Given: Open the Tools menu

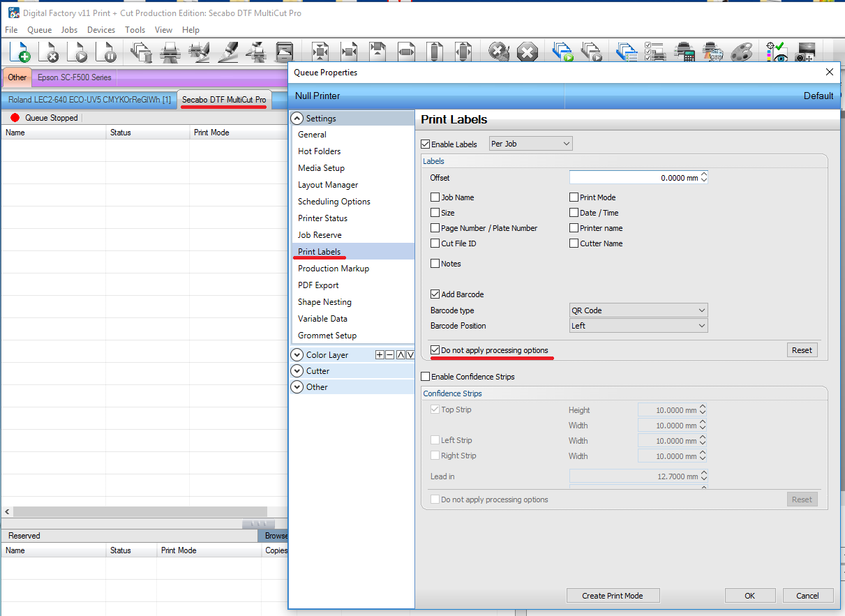Looking at the screenshot, I should pyautogui.click(x=135, y=30).
